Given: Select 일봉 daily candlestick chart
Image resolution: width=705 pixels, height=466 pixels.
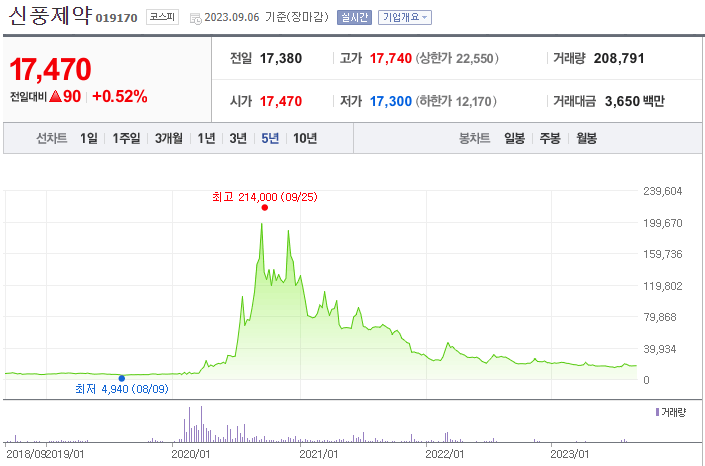Looking at the screenshot, I should coord(515,138).
